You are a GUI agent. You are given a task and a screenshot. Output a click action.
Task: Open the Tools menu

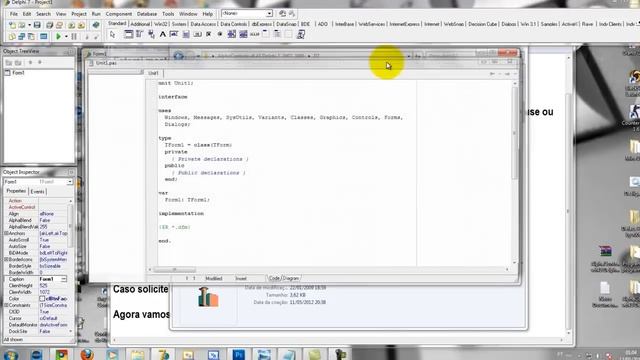[x=168, y=14]
